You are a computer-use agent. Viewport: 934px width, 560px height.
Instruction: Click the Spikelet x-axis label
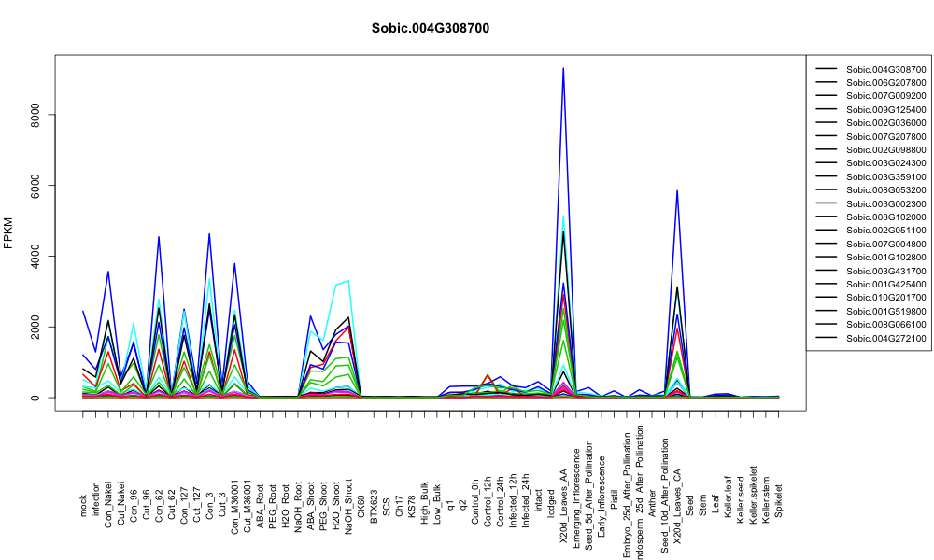click(x=779, y=500)
